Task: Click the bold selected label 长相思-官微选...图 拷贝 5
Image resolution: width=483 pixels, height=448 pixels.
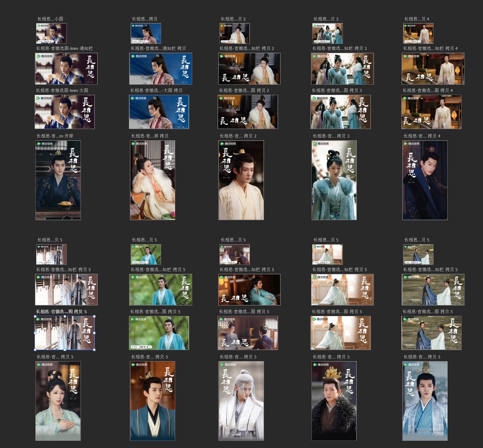Action: click(x=61, y=312)
